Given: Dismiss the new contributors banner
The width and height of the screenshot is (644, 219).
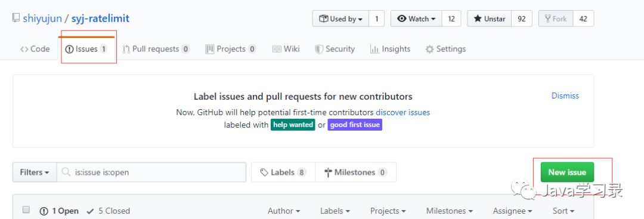Looking at the screenshot, I should coord(565,95).
